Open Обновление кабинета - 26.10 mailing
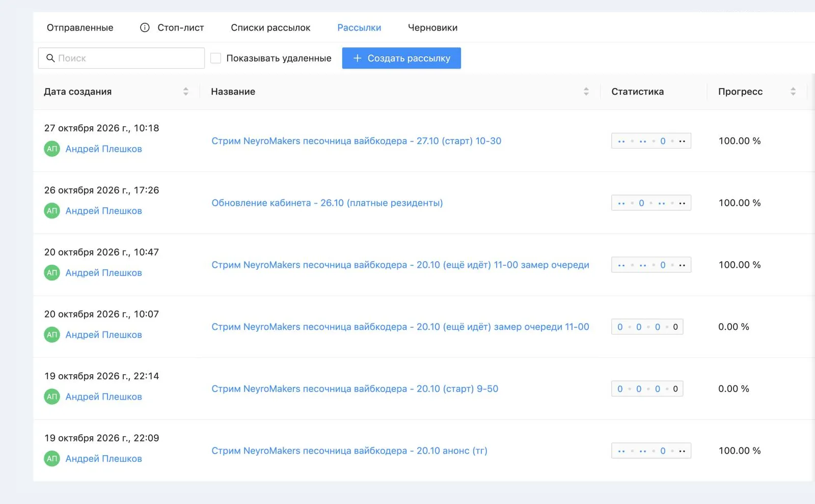This screenshot has height=504, width=815. click(x=327, y=203)
